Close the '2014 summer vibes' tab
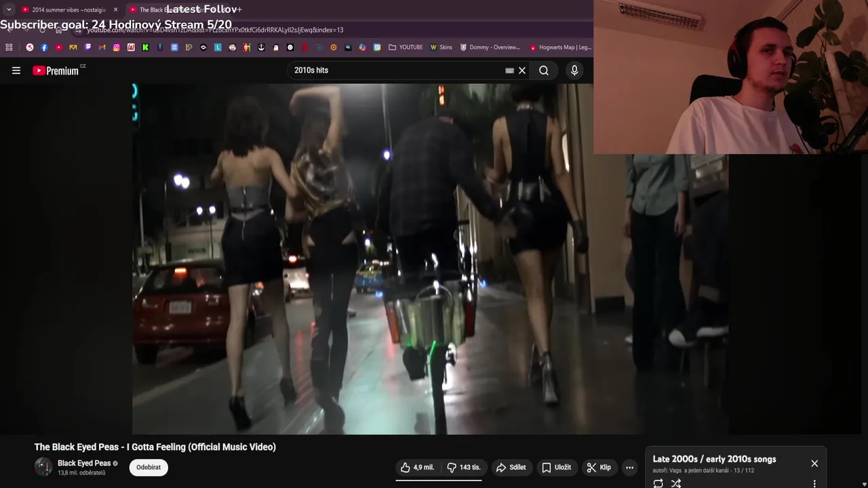 point(115,9)
